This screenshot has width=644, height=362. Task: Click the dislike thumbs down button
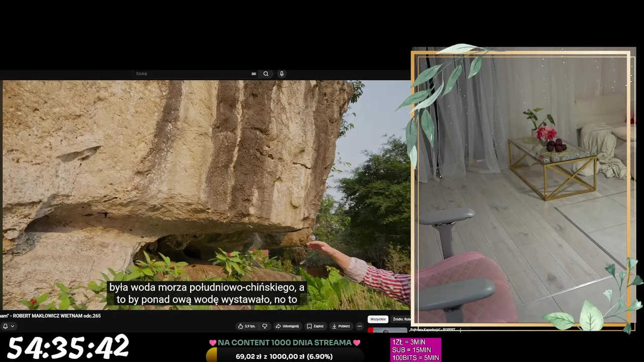click(x=265, y=326)
